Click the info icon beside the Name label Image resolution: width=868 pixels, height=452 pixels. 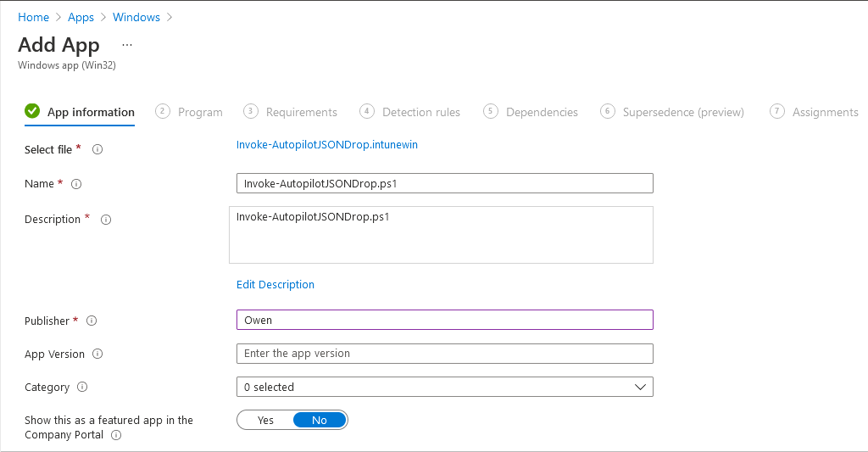coord(76,184)
